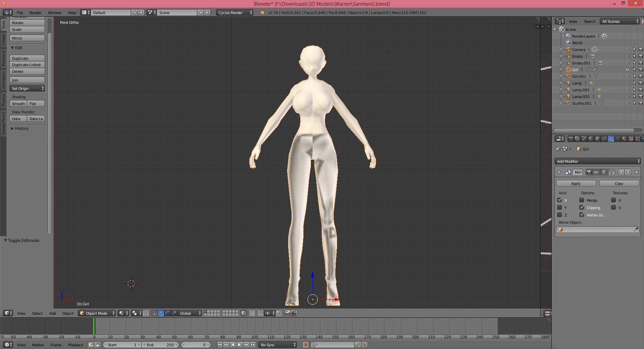This screenshot has width=644, height=349.
Task: Click the Duplicate Linked button
Action: (x=27, y=65)
